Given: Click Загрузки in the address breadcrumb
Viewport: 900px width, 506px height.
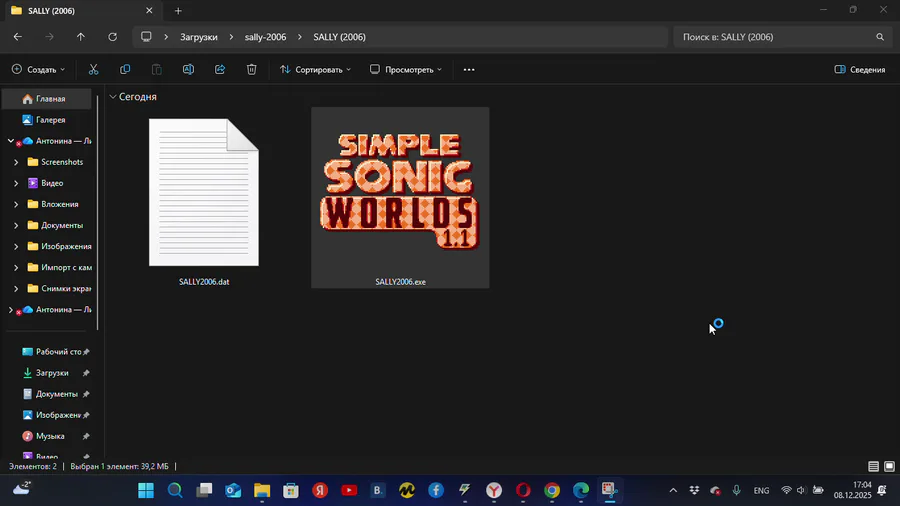Looking at the screenshot, I should (x=199, y=37).
